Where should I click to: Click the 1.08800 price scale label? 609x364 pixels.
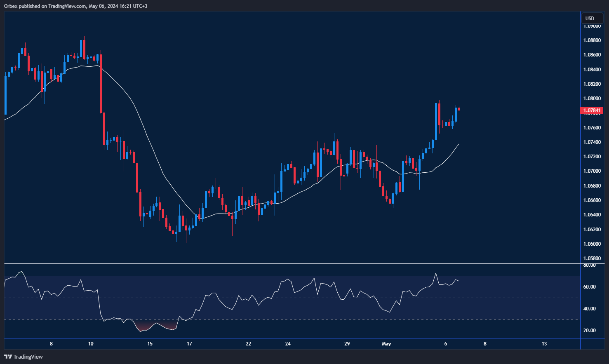point(592,40)
